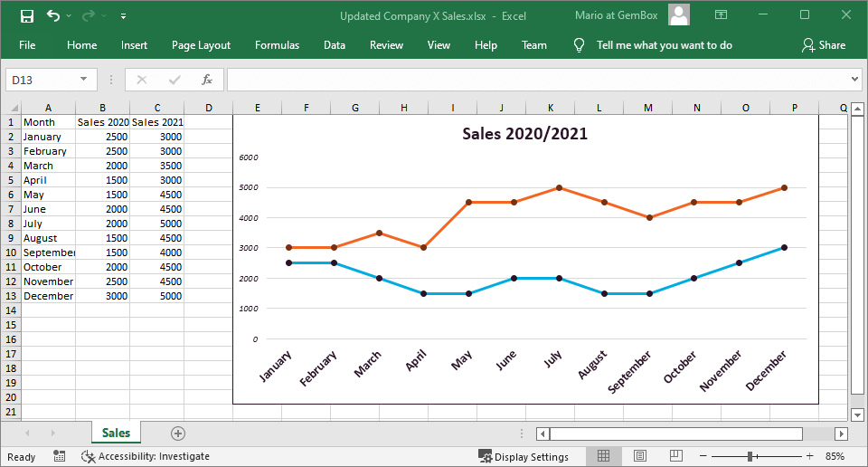
Task: Open Accessibility Investigate status icon
Action: (x=89, y=457)
